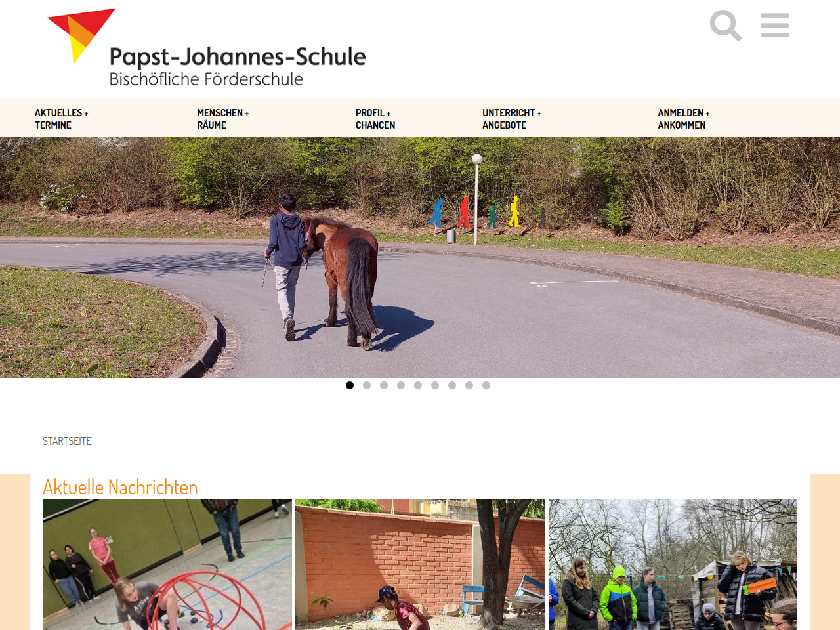Open the Aktuelle Nachrichten heading link
Image resolution: width=840 pixels, height=630 pixels.
[x=120, y=487]
